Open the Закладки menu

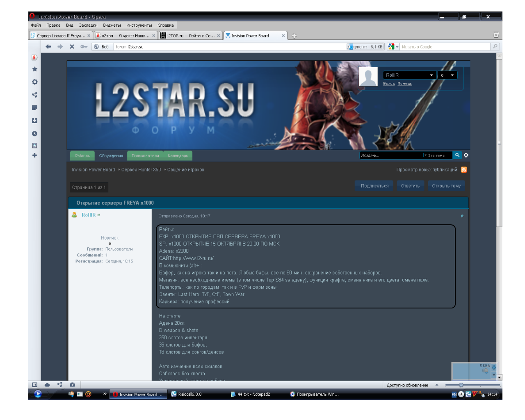coord(88,25)
